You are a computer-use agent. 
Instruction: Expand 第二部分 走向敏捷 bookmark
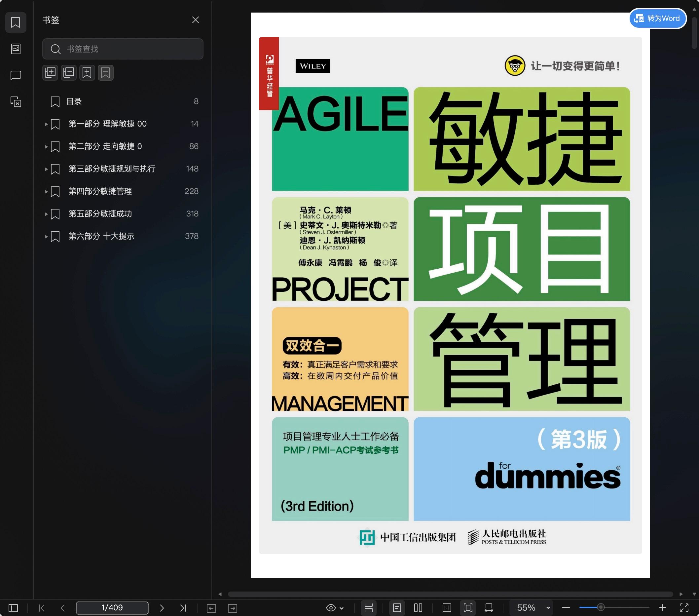pyautogui.click(x=46, y=147)
